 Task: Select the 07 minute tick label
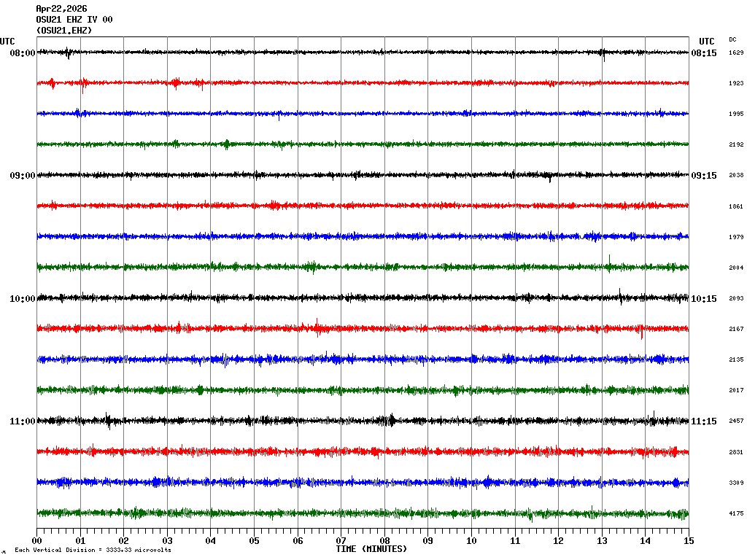click(x=341, y=541)
